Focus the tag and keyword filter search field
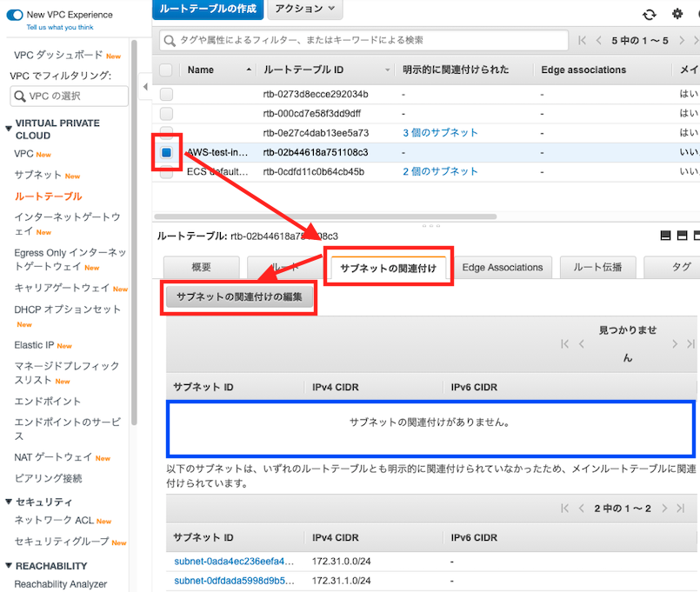This screenshot has width=700, height=592. [x=363, y=40]
